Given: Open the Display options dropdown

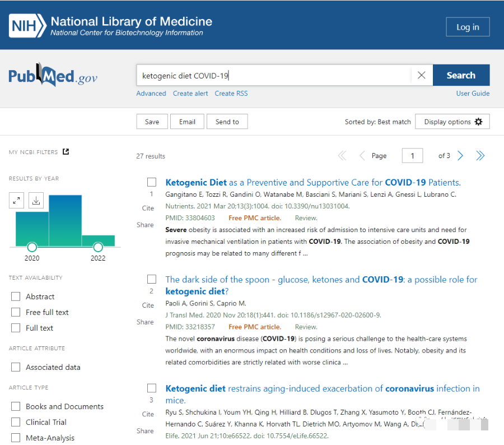Looking at the screenshot, I should coord(452,122).
